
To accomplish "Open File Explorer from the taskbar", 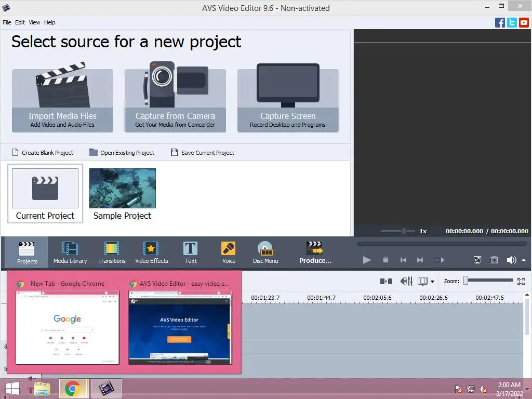I will tap(42, 389).
